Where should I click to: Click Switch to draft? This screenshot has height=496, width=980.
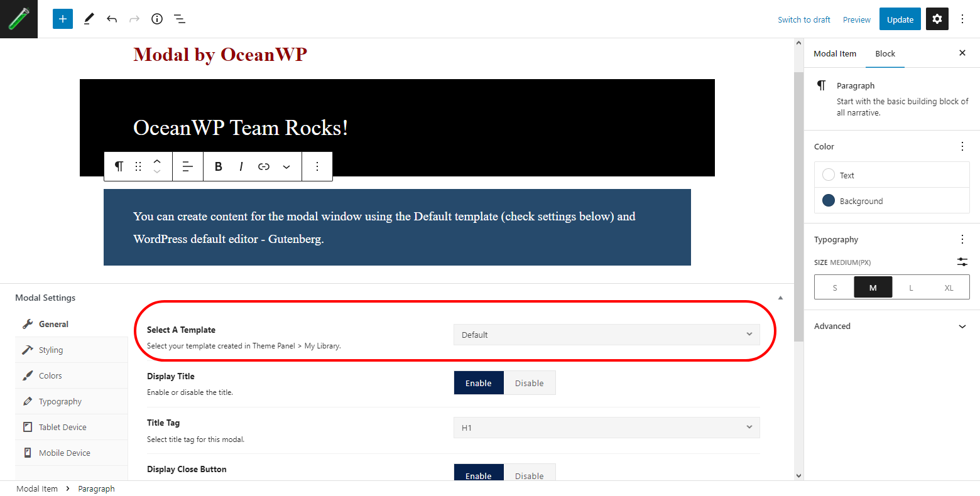pyautogui.click(x=804, y=19)
